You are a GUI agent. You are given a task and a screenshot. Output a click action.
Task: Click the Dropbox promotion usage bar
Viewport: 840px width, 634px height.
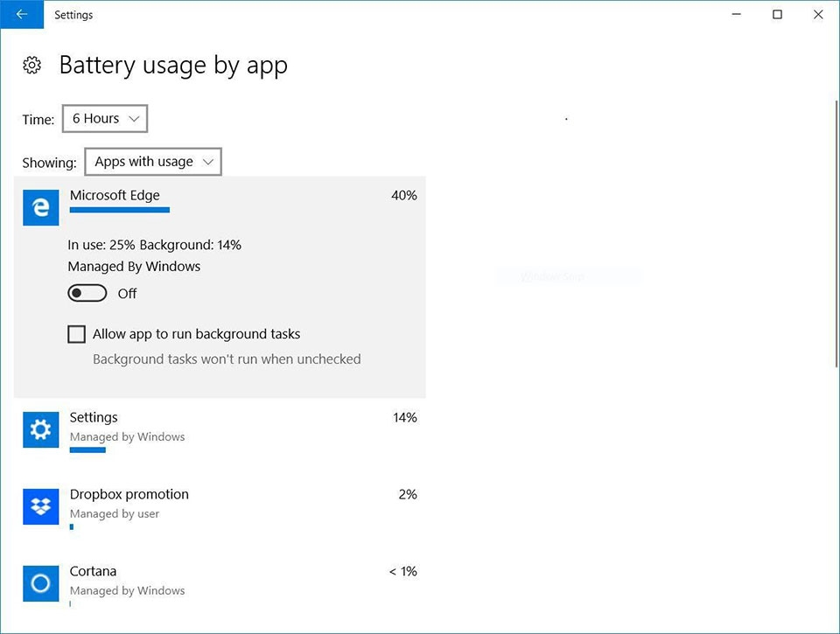[72, 527]
